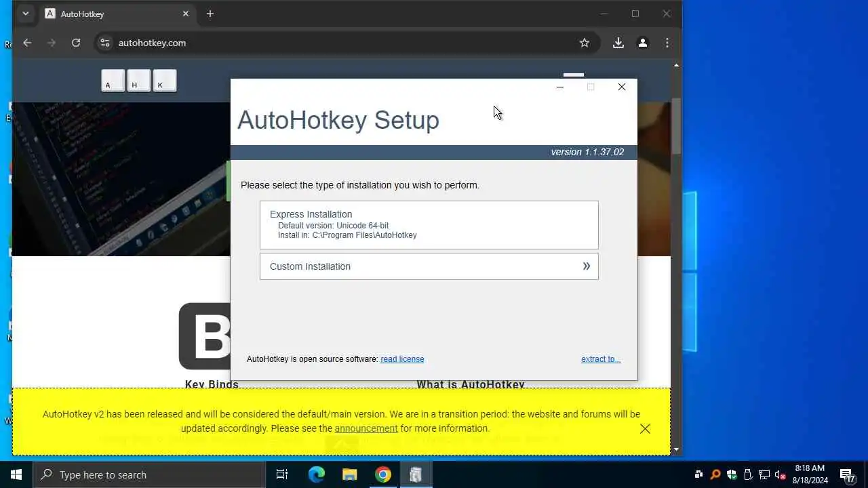Go back in Chrome browser

click(x=27, y=43)
